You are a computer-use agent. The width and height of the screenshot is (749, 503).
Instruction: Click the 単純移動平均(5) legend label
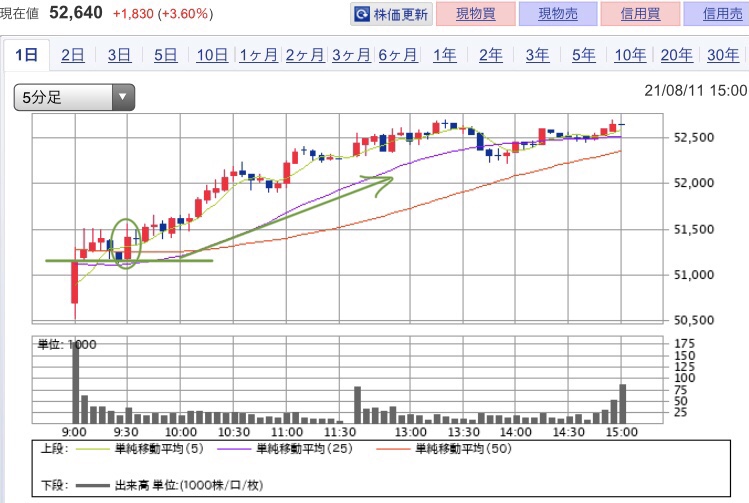(159, 449)
